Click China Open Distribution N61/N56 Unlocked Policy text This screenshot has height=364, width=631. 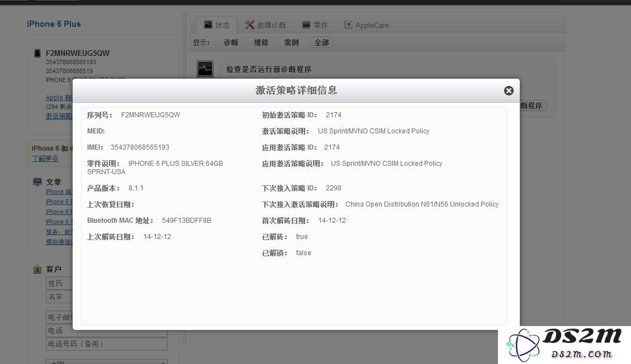[422, 204]
